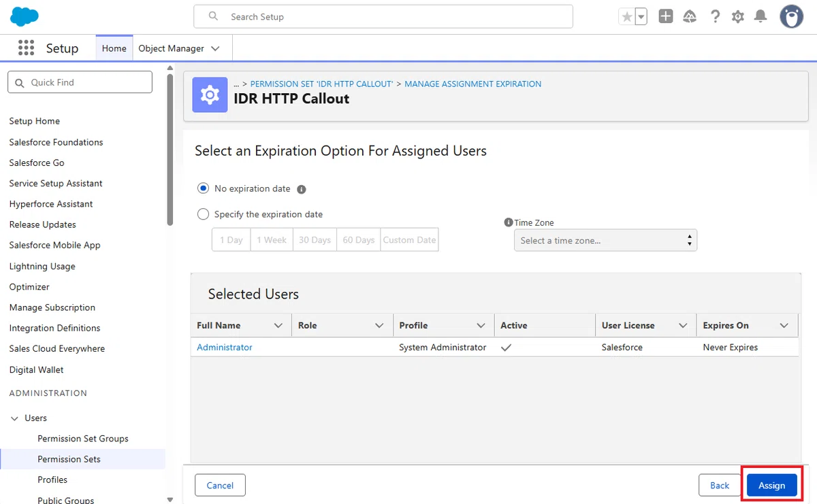Viewport: 817px width, 504px height.
Task: Click the magnifier icon in Search Setup
Action: (214, 16)
